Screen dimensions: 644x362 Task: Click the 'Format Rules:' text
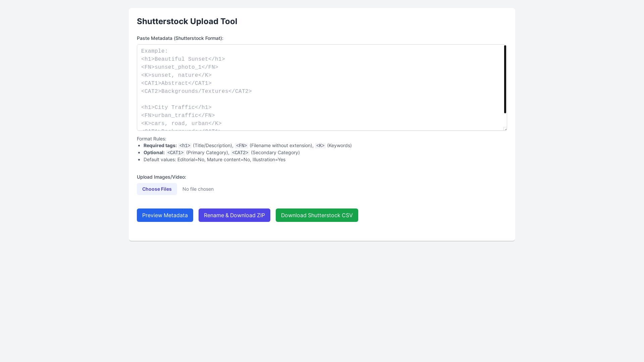(151, 139)
